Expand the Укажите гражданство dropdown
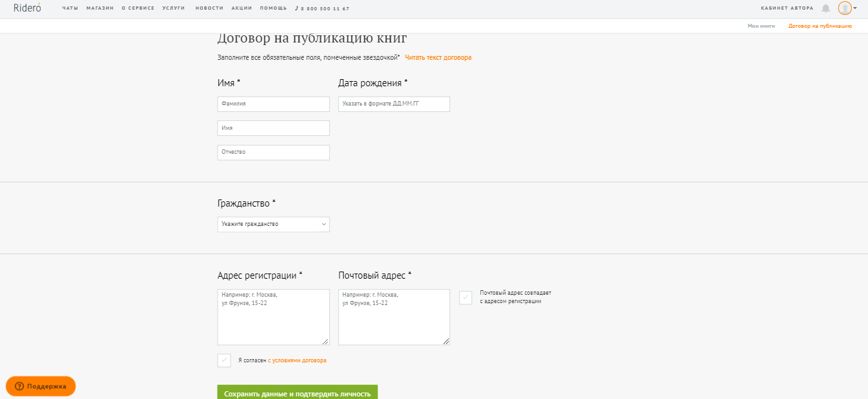The image size is (868, 399). [273, 224]
